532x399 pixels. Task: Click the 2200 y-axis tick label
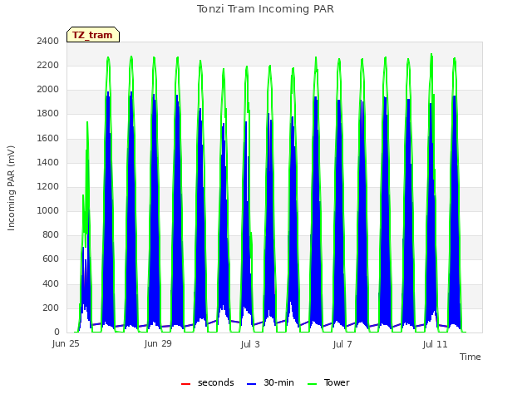click(x=48, y=65)
